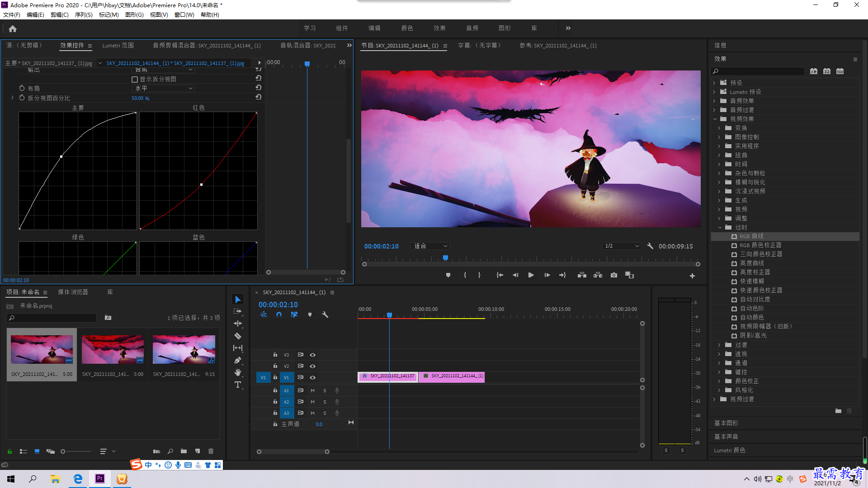Toggle V2 track output eye
The height and width of the screenshot is (488, 868).
coord(312,366)
